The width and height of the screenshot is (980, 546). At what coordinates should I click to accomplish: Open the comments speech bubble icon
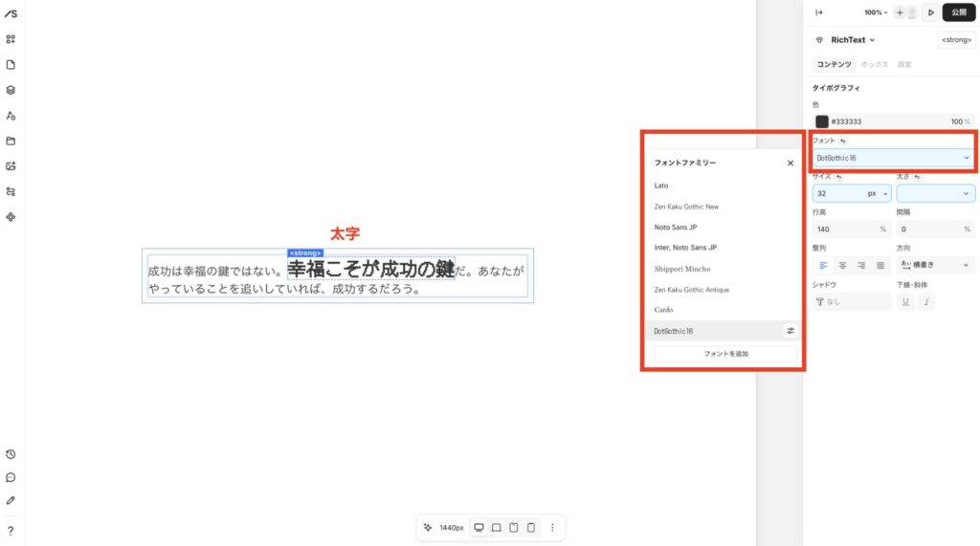click(x=11, y=477)
